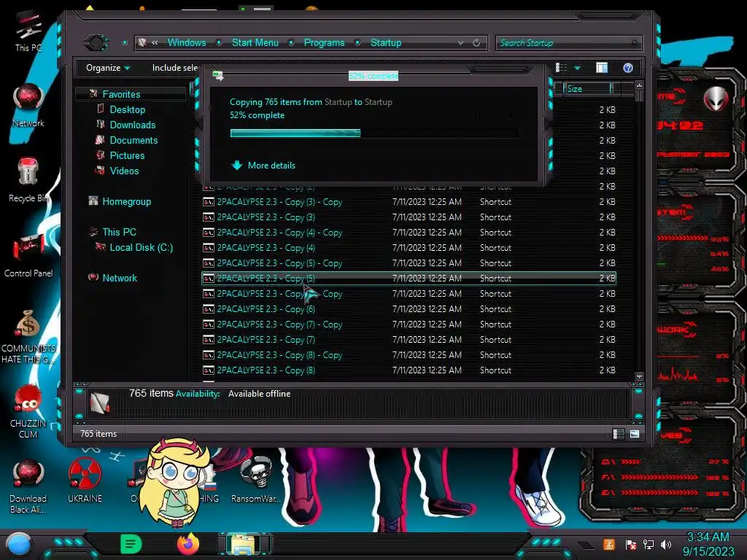Open the Organize dropdown menu
The height and width of the screenshot is (560, 747).
[108, 68]
